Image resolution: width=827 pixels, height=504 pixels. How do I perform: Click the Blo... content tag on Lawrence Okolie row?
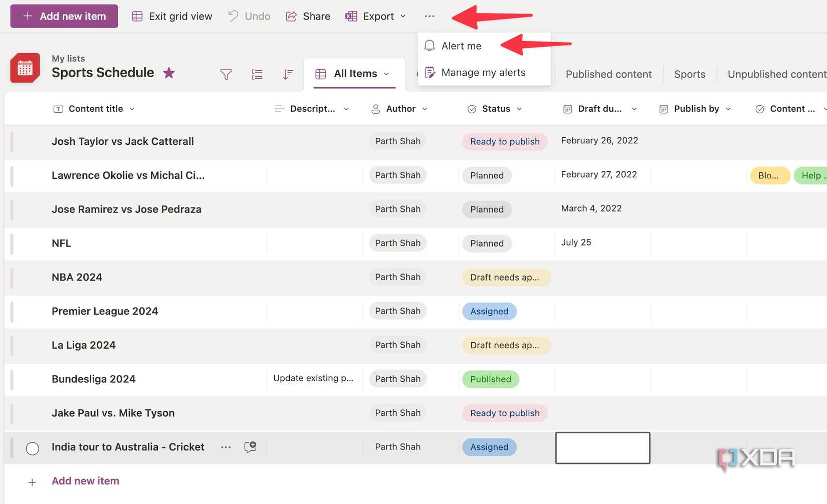coord(770,175)
